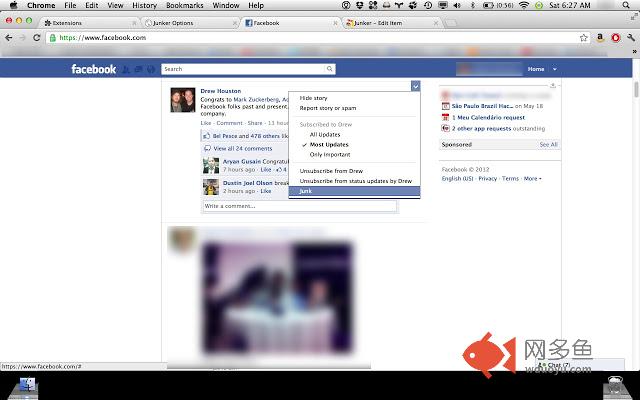Image resolution: width=640 pixels, height=400 pixels.
Task: Open the Chrome wrench settings menu
Action: coord(630,38)
